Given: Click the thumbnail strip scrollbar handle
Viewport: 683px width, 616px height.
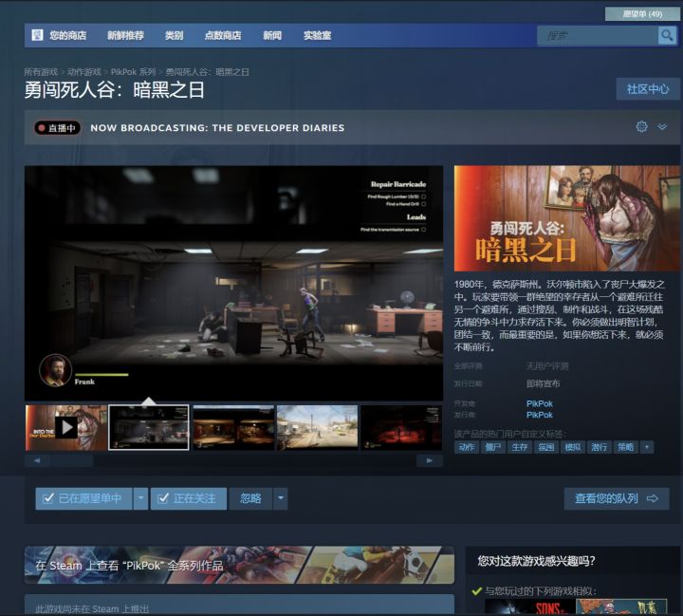Looking at the screenshot, I should (x=70, y=460).
